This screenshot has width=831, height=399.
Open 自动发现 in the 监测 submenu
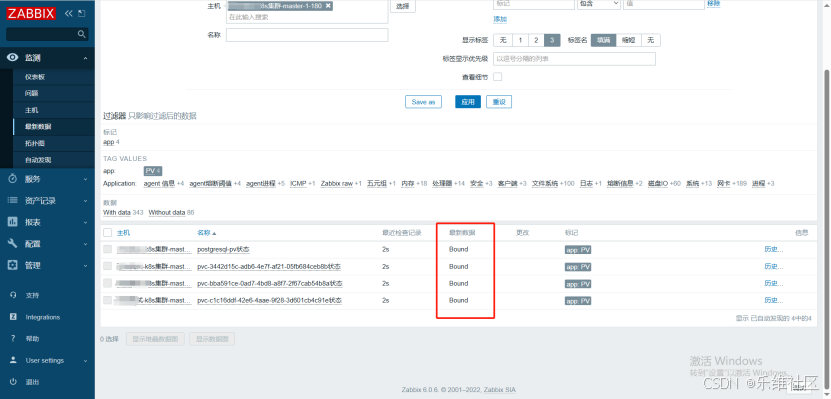click(38, 159)
